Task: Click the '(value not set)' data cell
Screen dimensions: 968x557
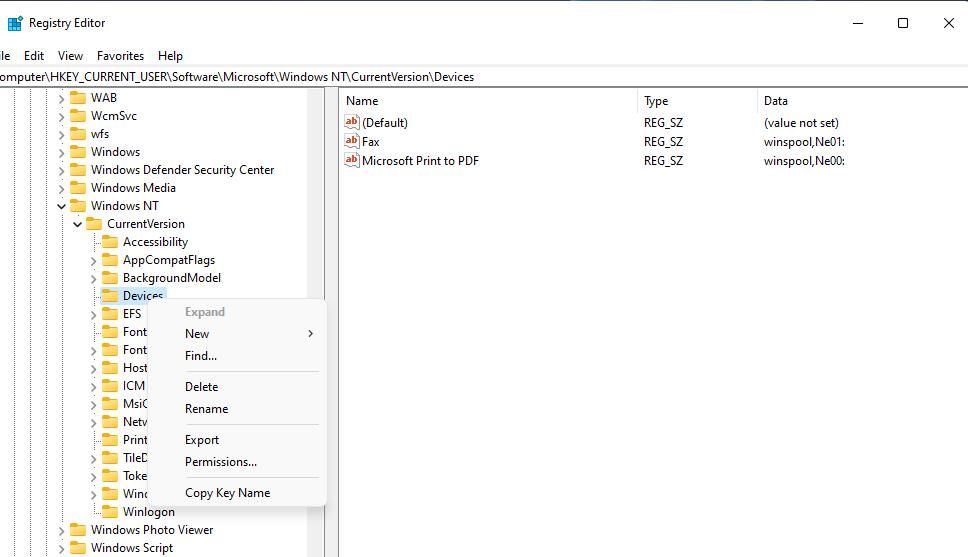Action: 801,122
